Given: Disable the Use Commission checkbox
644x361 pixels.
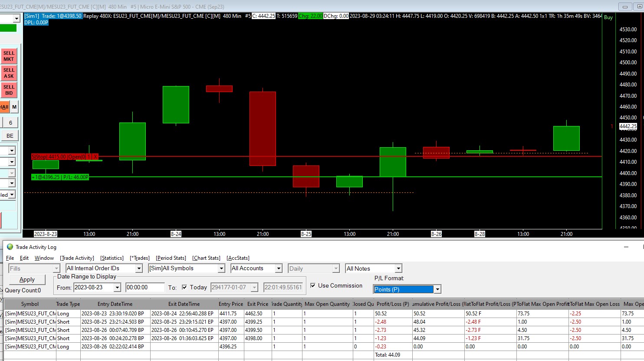Looking at the screenshot, I should (313, 285).
